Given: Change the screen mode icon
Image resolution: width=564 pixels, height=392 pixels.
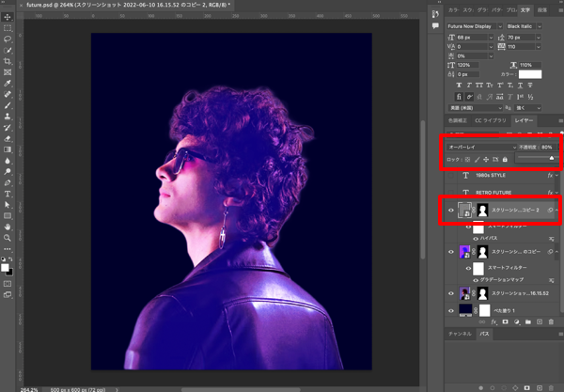Looking at the screenshot, I should click(8, 295).
